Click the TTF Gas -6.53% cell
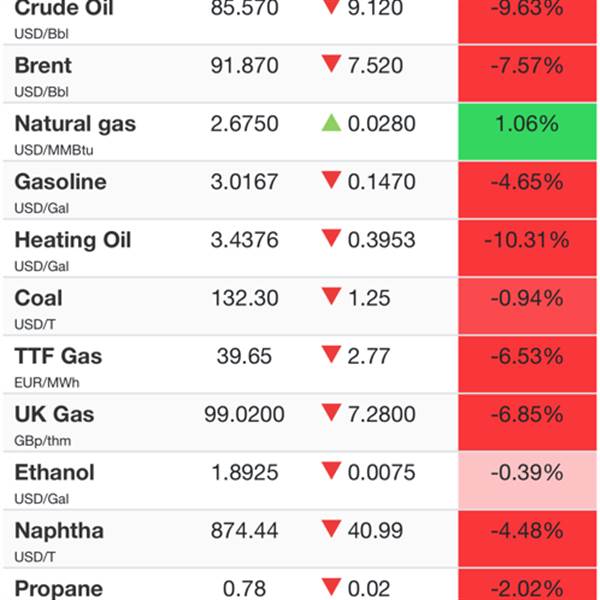This screenshot has width=600, height=600. tap(527, 364)
